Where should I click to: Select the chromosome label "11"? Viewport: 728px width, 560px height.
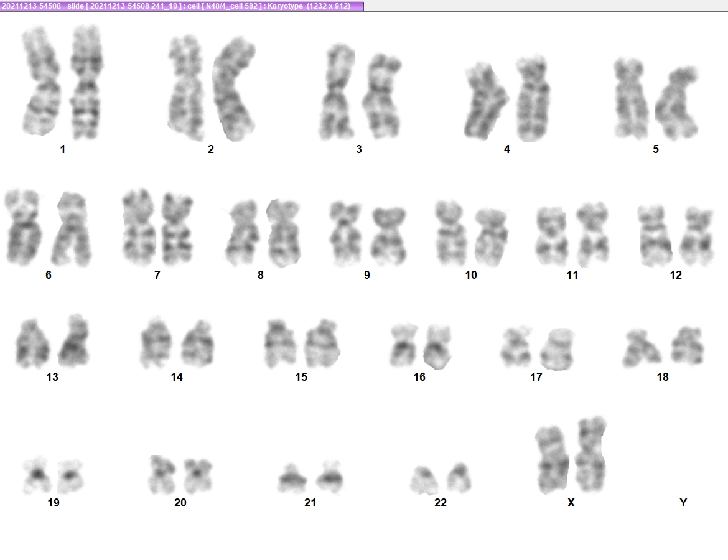point(572,276)
